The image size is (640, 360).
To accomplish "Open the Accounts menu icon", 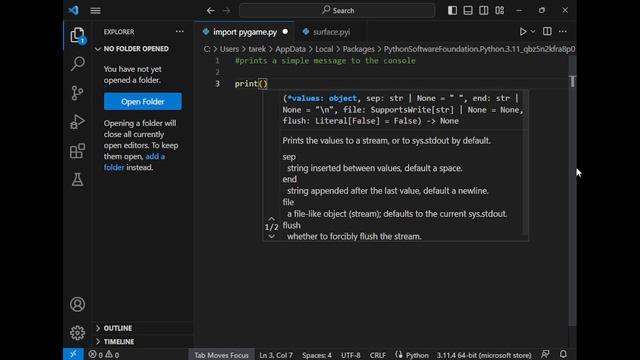I will click(77, 304).
